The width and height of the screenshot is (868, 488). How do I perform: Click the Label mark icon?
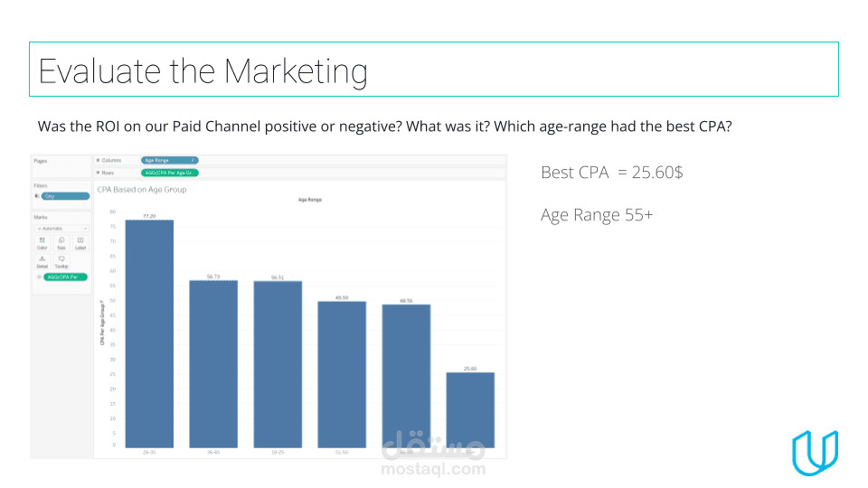coord(80,243)
